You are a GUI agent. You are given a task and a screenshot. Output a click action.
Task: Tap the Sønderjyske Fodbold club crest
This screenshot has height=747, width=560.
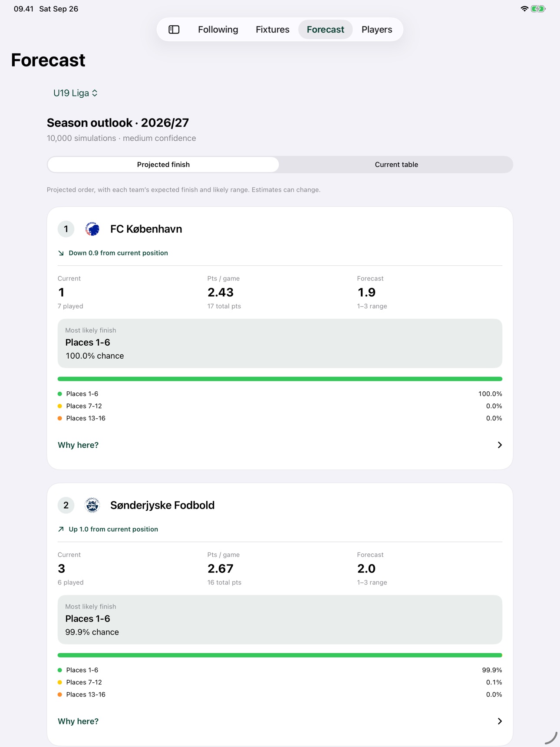pos(92,505)
